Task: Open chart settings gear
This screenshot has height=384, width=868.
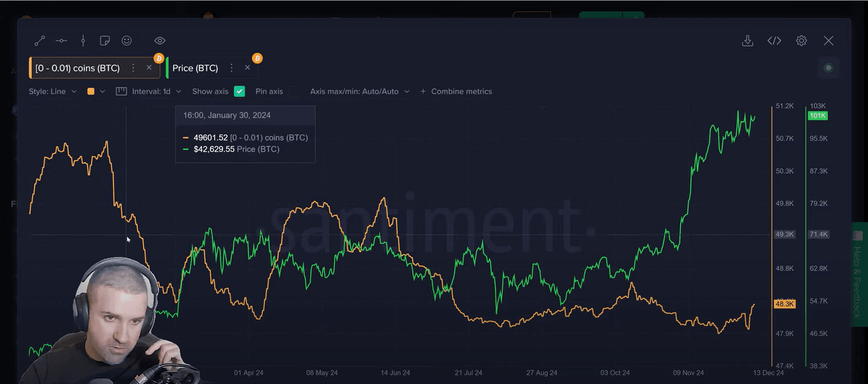Action: point(801,41)
